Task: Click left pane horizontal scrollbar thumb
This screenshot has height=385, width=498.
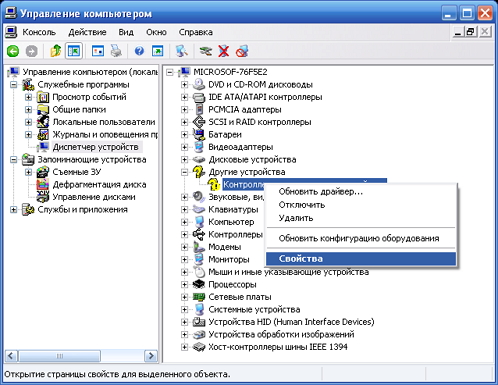Action: coord(59,356)
